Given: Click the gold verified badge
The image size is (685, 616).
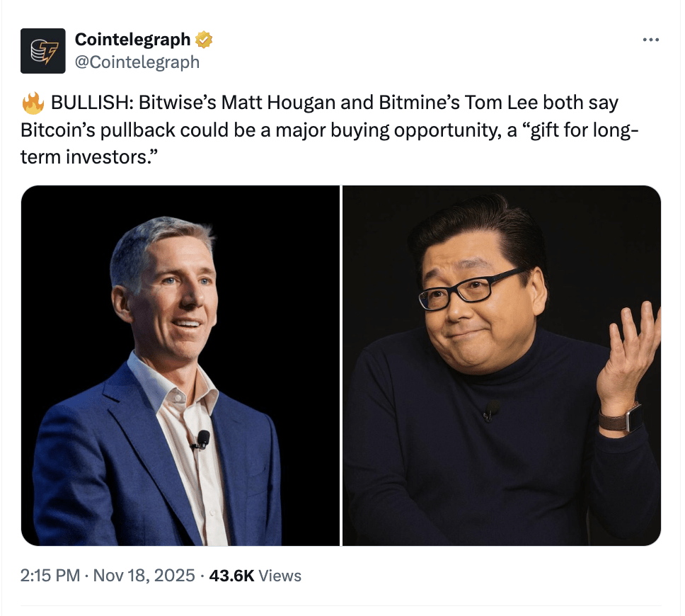Looking at the screenshot, I should [204, 40].
